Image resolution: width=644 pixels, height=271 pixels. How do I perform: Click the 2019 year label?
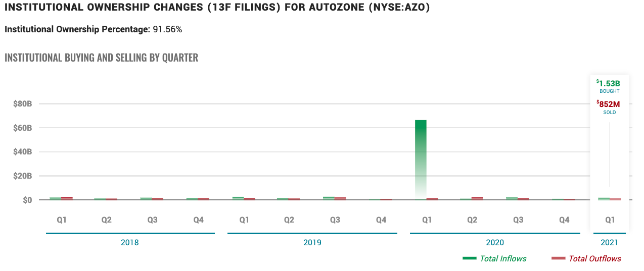point(312,242)
